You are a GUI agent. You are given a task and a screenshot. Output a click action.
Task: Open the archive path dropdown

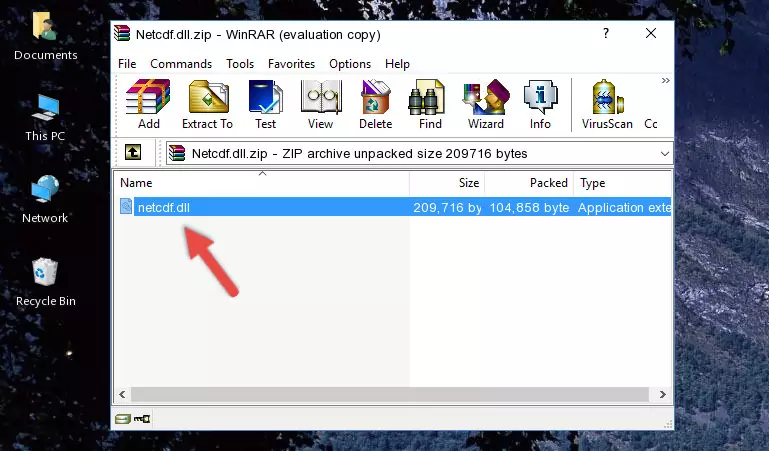[x=665, y=153]
